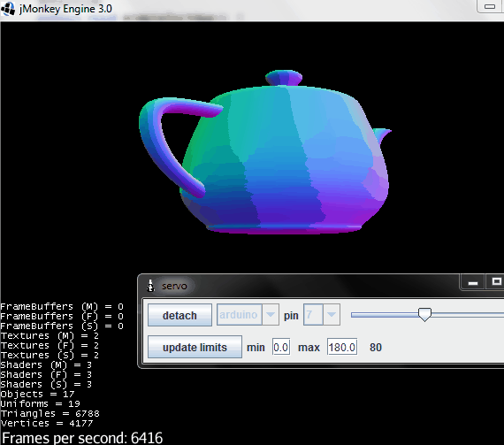
Task: Click the min value input field
Action: (281, 347)
